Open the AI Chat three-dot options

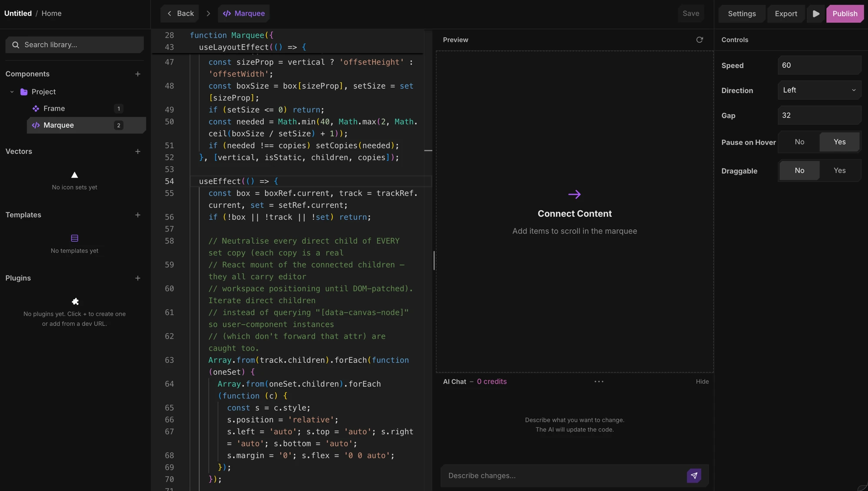[x=599, y=382]
